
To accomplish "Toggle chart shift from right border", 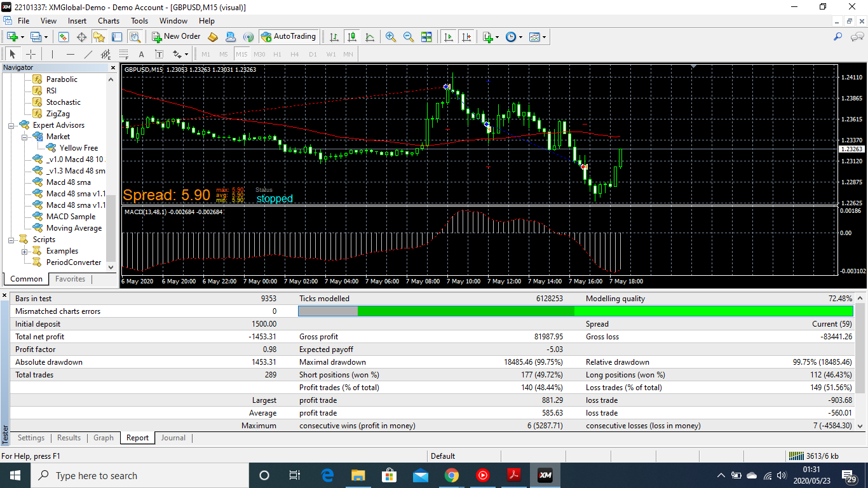I will coord(466,37).
